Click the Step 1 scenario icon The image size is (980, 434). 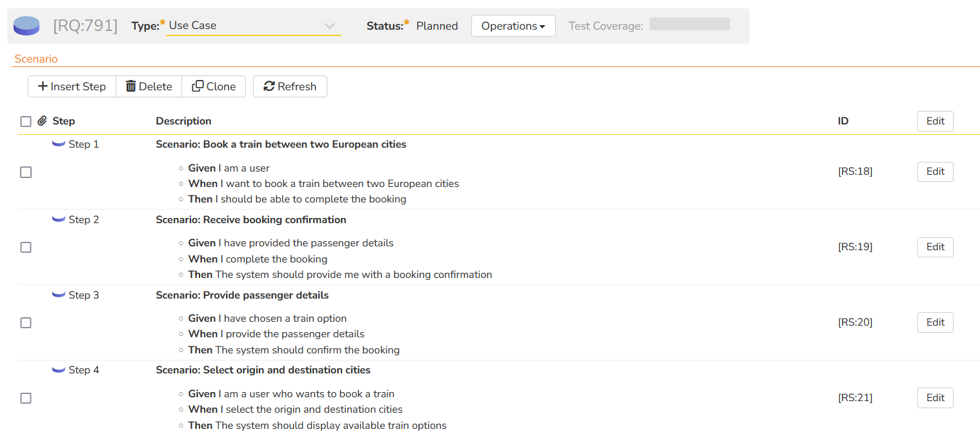pyautogui.click(x=59, y=144)
